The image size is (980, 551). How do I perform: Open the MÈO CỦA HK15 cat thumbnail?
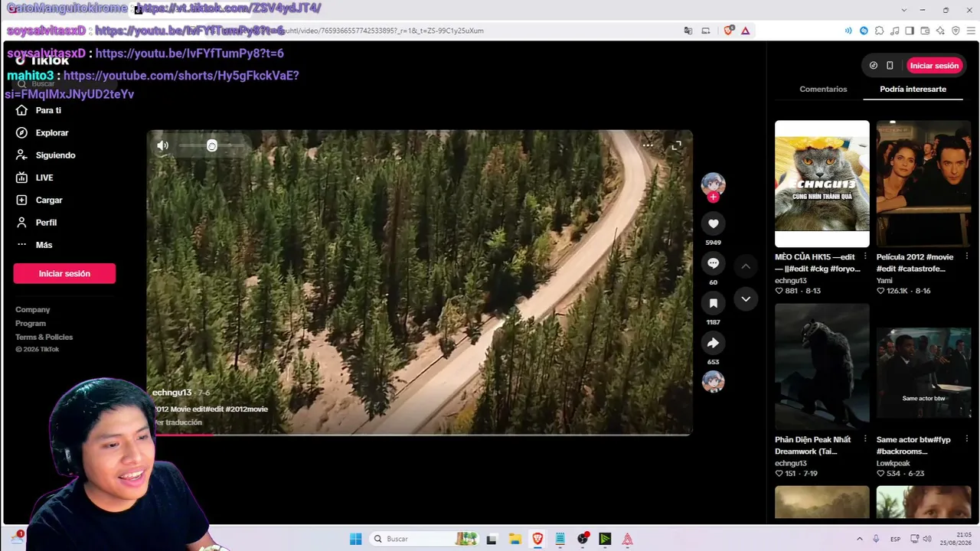coord(822,184)
